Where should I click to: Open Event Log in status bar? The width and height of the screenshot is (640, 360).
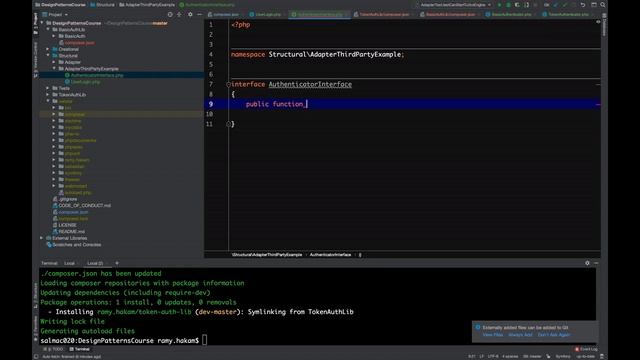pyautogui.click(x=586, y=349)
